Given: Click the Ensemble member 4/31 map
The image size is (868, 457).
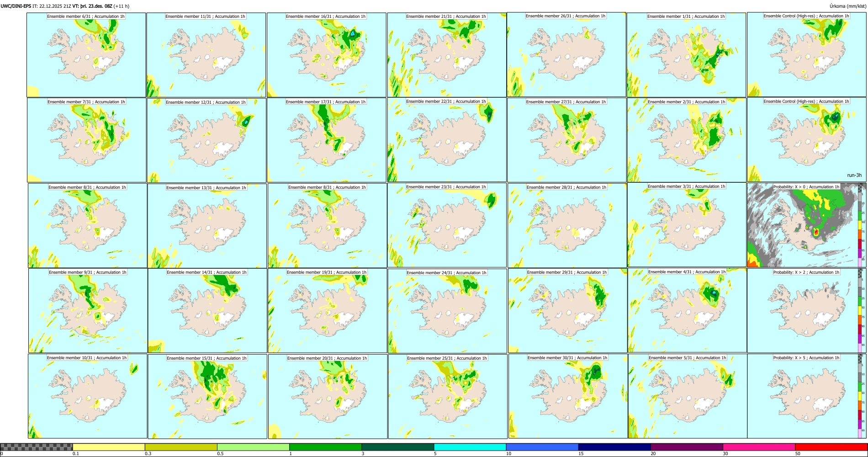Looking at the screenshot, I should [688, 310].
